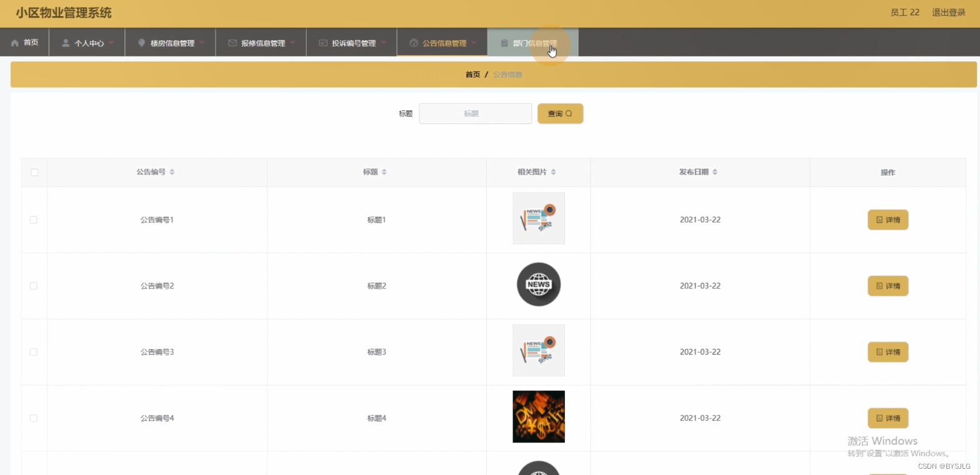Click the cell 公告编号2

click(157, 286)
